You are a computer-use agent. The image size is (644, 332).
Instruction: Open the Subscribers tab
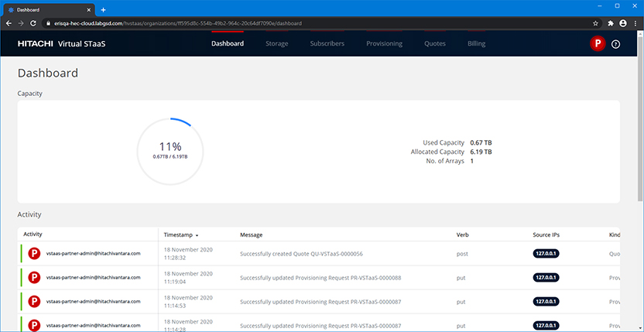327,44
